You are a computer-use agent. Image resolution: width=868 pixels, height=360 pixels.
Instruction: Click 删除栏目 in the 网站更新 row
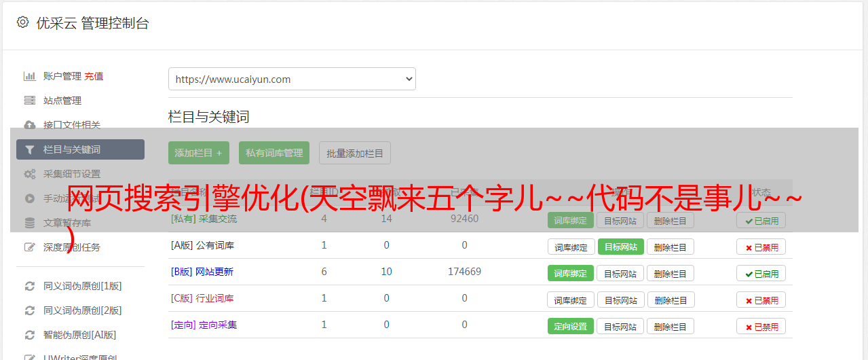[671, 273]
